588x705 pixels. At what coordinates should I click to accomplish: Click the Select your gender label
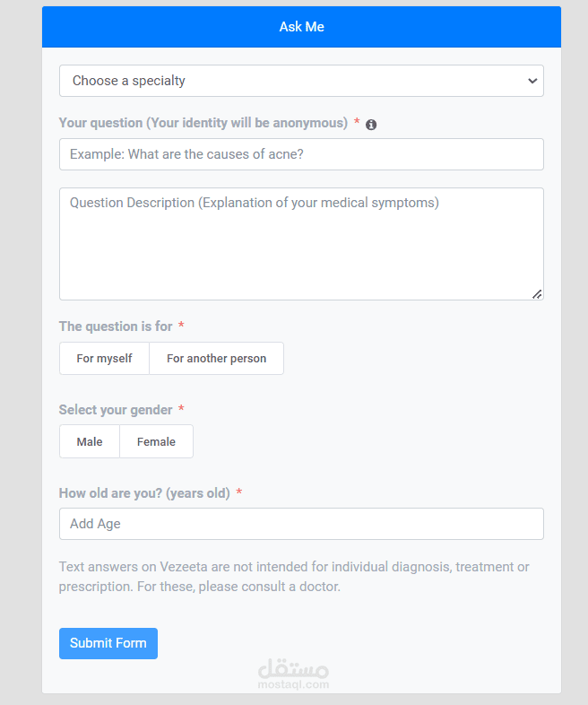116,410
